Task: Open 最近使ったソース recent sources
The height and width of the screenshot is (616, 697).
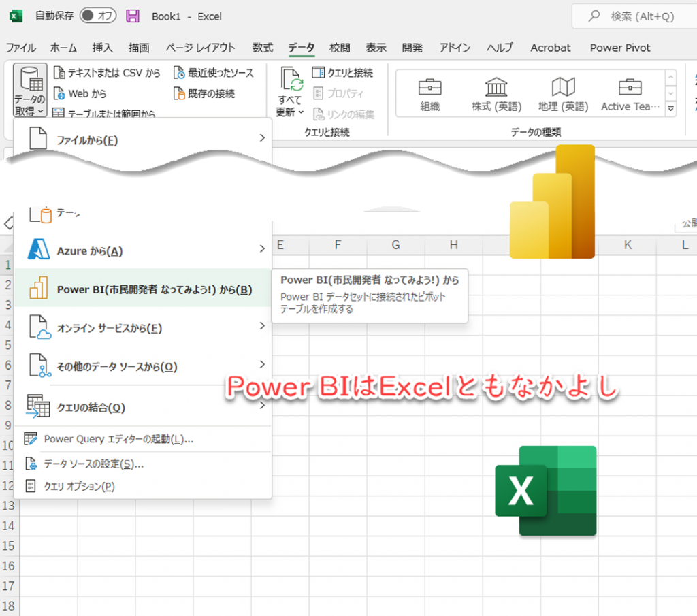Action: coord(213,72)
